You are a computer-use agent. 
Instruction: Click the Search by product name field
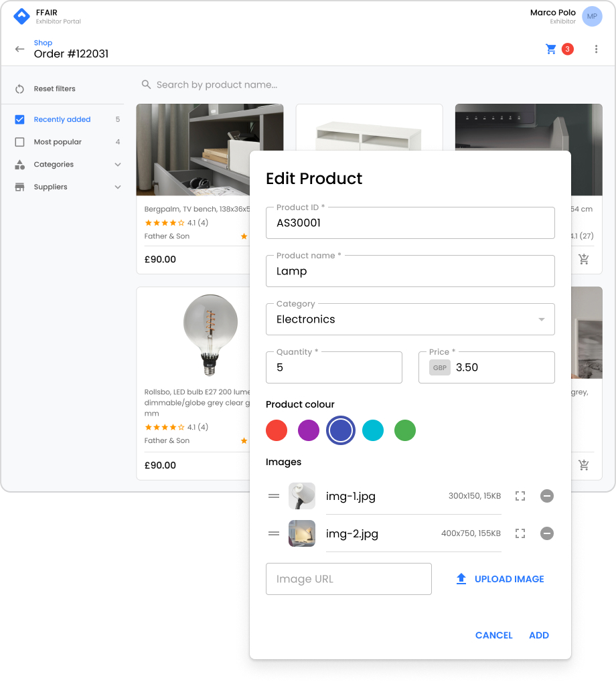(x=217, y=84)
